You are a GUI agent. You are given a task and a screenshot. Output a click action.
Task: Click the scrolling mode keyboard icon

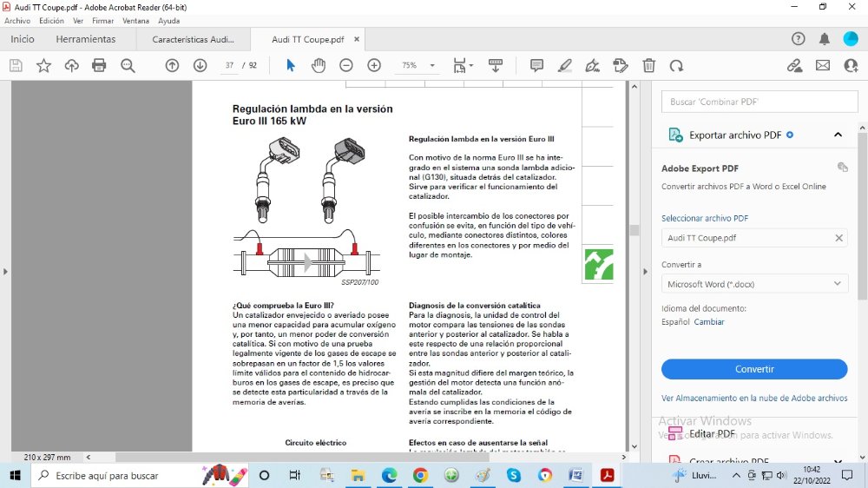[x=496, y=65]
